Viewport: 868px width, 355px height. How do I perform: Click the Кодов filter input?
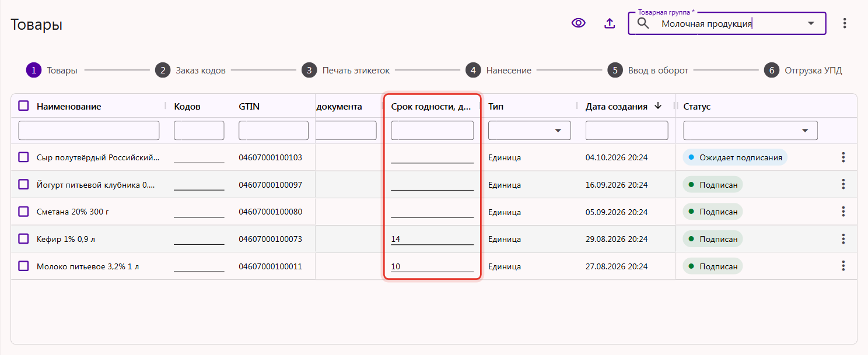click(x=199, y=131)
